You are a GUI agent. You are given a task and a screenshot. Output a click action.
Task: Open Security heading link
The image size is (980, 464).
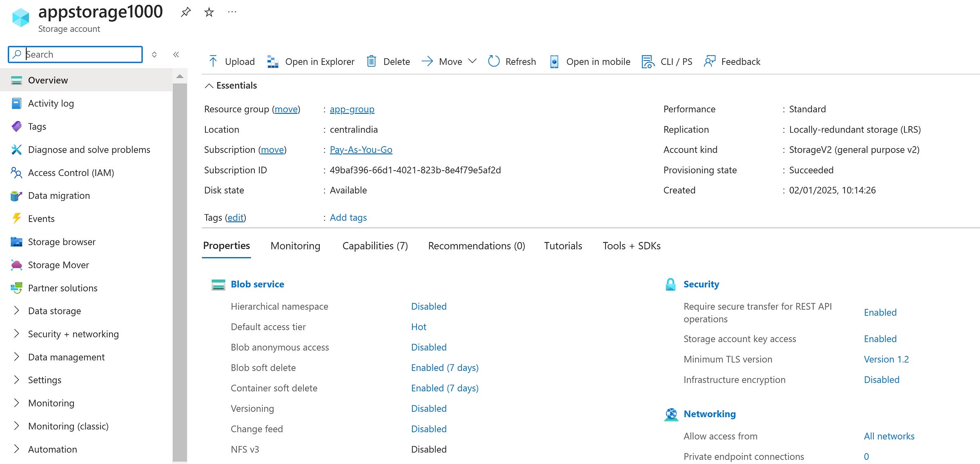tap(701, 284)
